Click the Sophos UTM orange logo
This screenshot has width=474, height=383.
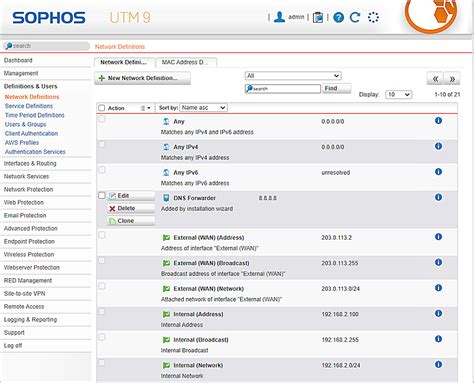432,15
